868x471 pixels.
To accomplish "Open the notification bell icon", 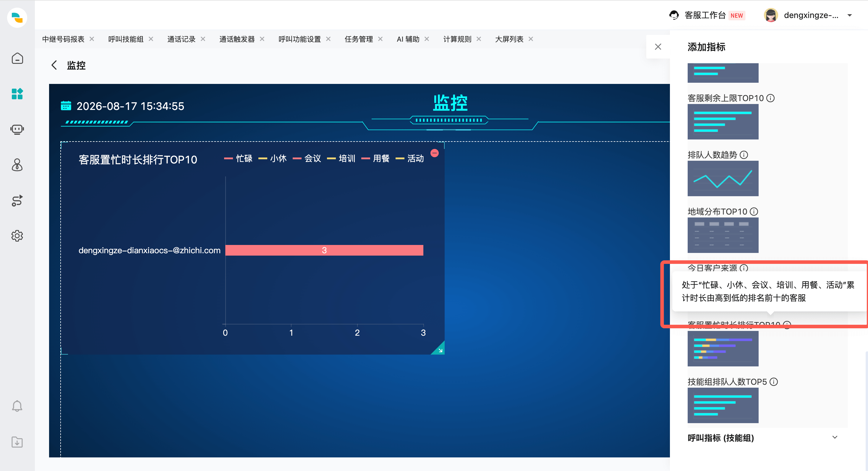I will click(x=17, y=406).
